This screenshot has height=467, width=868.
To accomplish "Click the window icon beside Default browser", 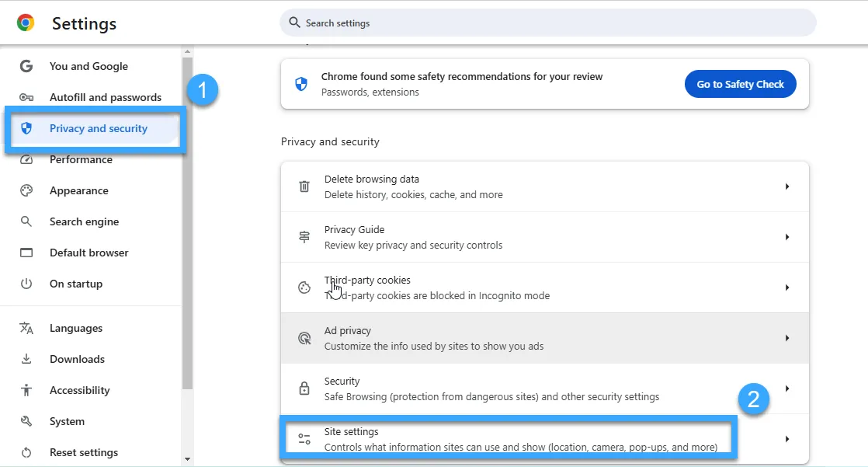I will (x=26, y=253).
